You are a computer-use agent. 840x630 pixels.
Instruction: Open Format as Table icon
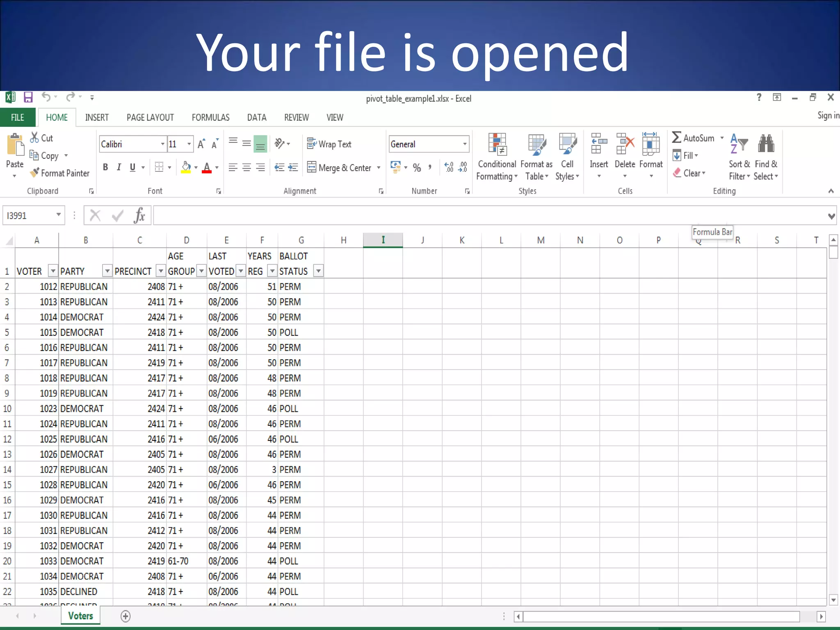[x=537, y=144]
